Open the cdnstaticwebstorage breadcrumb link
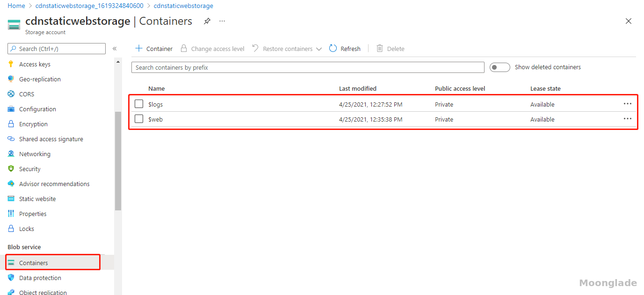This screenshot has height=295, width=644. click(183, 6)
